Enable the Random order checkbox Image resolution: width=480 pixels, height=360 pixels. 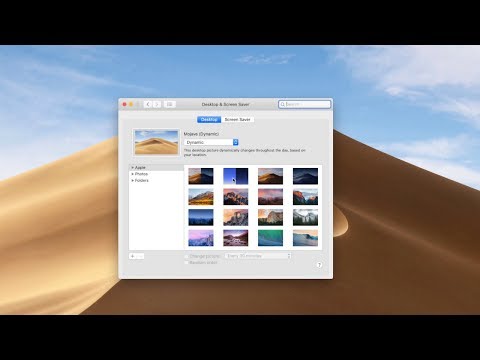click(186, 263)
